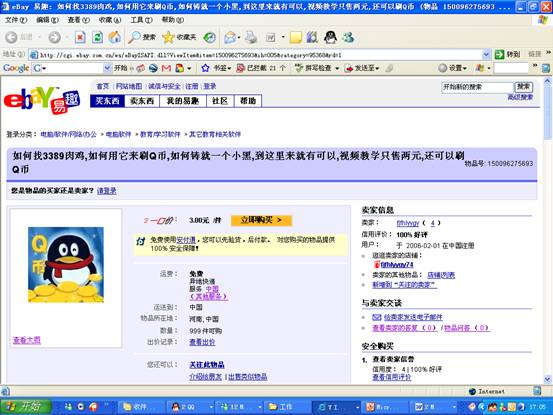This screenshot has width=553, height=415.
Task: Click the Print icon in IE toolbar
Action: [x=251, y=37]
